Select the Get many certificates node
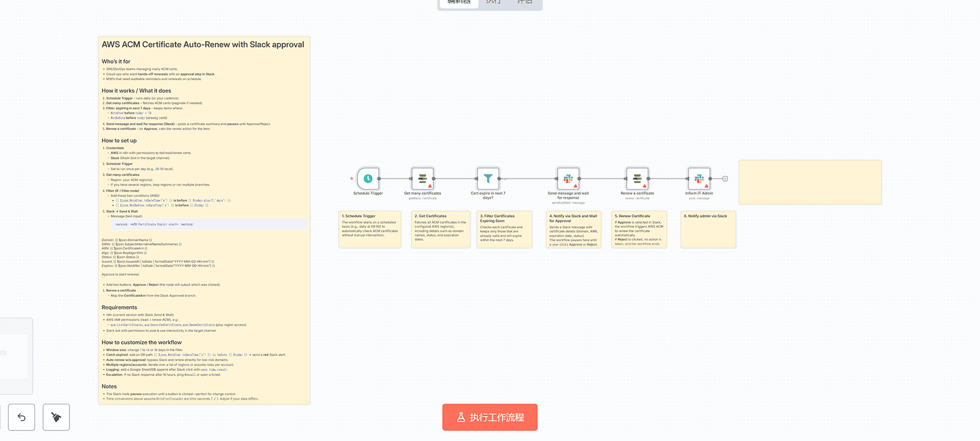The image size is (980, 441). click(x=422, y=178)
